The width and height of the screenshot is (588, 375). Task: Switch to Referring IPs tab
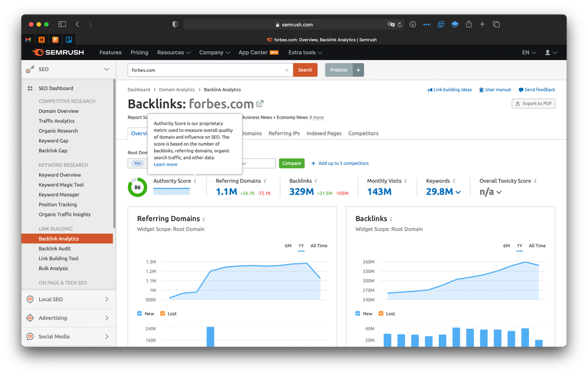[284, 133]
